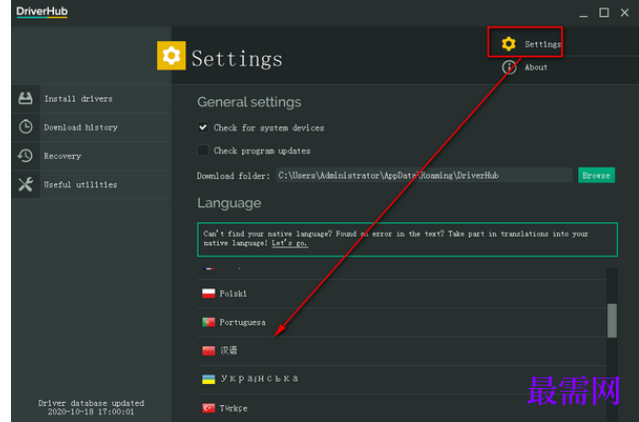The width and height of the screenshot is (639, 422).
Task: Click the Recovery restore icon
Action: coord(25,156)
